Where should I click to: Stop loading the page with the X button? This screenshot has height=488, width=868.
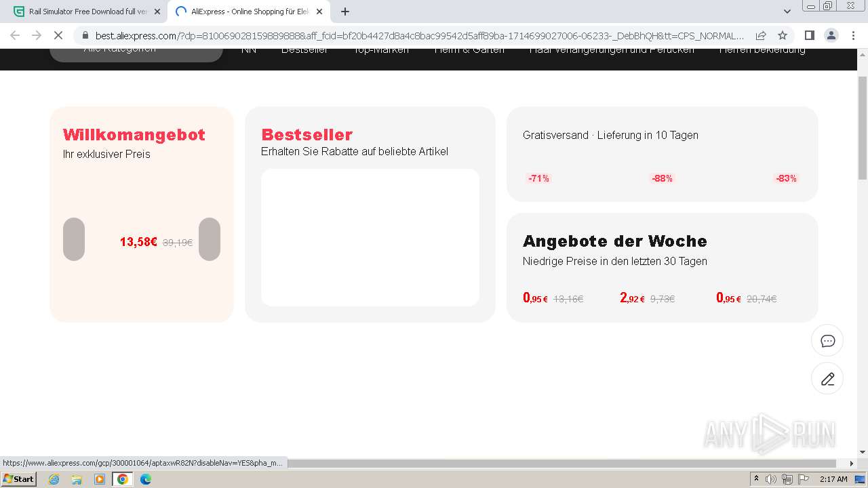click(58, 35)
